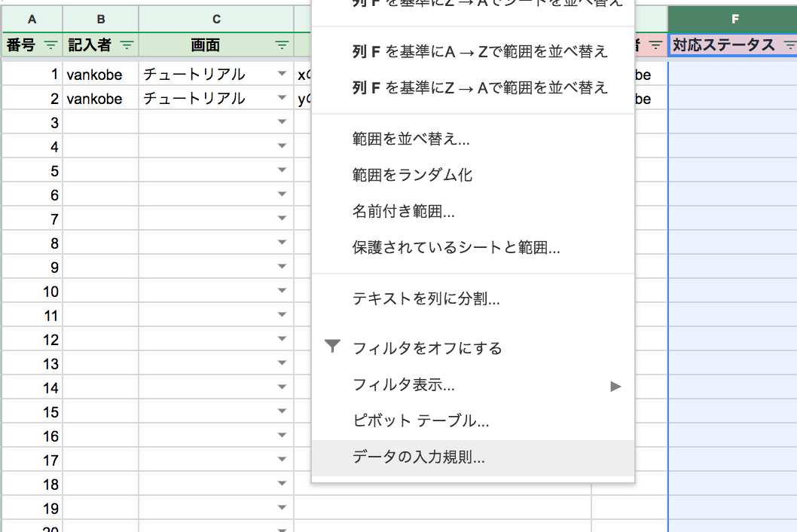Select cell B1 containing vankobe
Screen dimensions: 797x532
(x=98, y=74)
